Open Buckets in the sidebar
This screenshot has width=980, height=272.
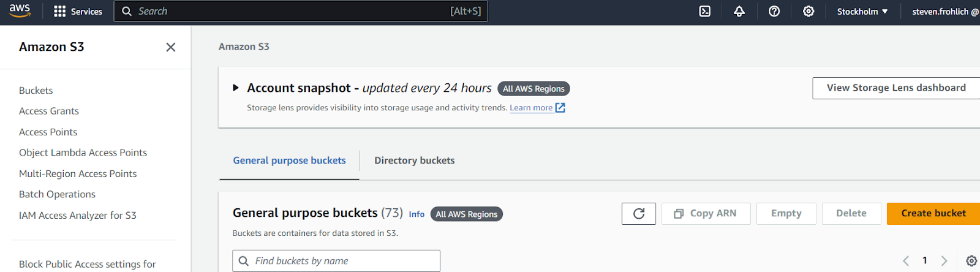pyautogui.click(x=36, y=90)
